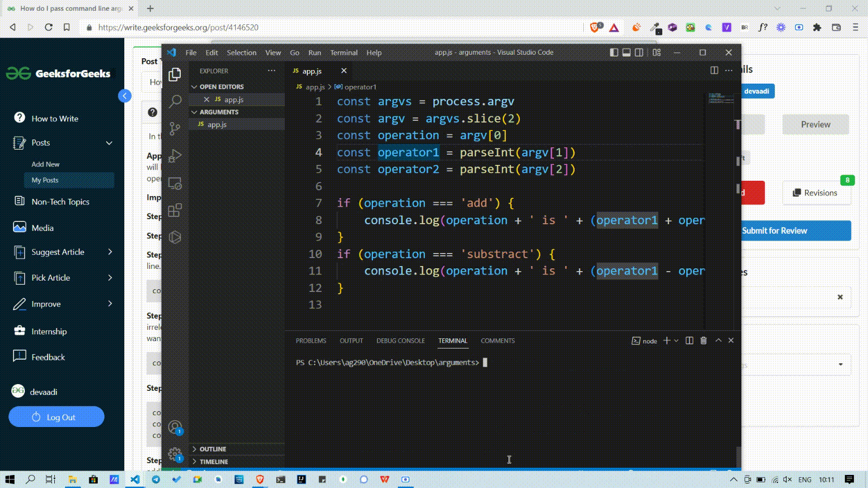Open the new terminal launch profile dropdown
Image resolution: width=868 pixels, height=488 pixels.
tap(676, 341)
